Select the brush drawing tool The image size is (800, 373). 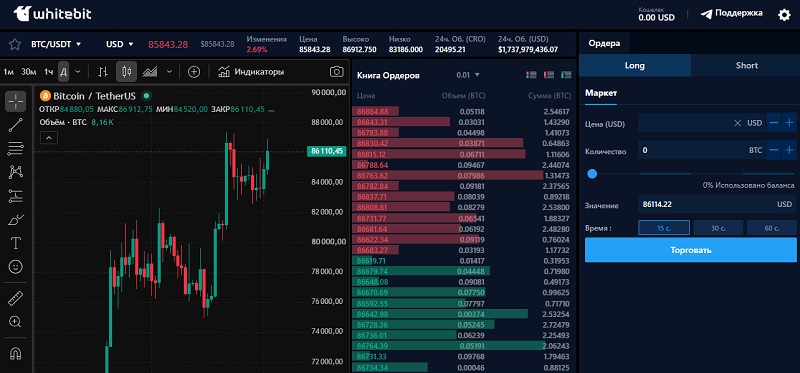[16, 219]
